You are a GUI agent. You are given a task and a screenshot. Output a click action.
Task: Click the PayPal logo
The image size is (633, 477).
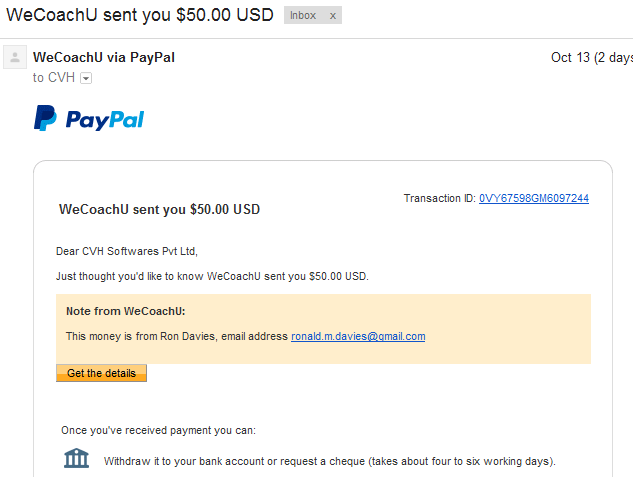click(x=89, y=118)
